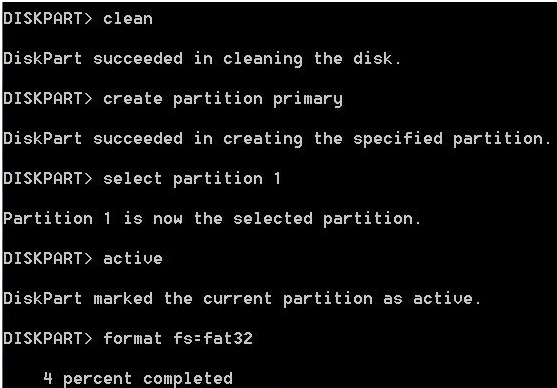Click the DISKPART> prompt before 'create partition'
The height and width of the screenshot is (388, 557).
pos(48,98)
